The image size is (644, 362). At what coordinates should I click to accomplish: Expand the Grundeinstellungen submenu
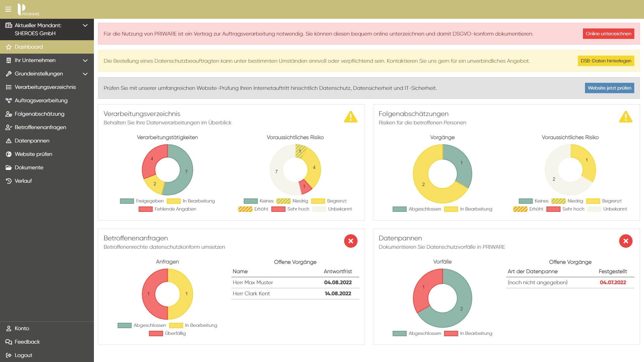point(85,74)
